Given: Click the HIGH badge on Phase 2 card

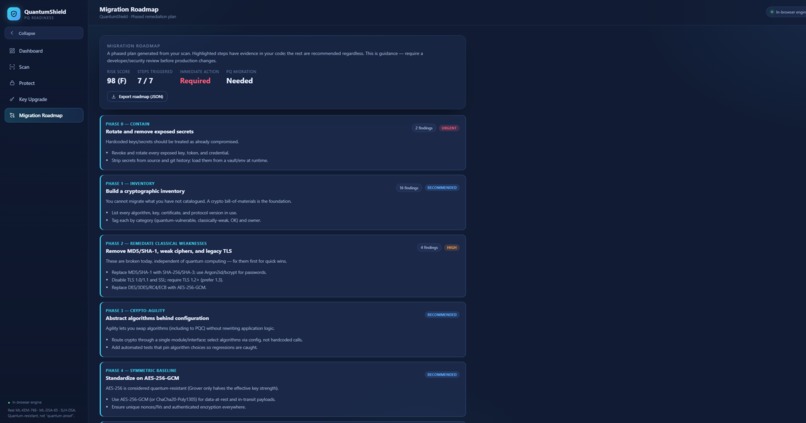Looking at the screenshot, I should coord(452,248).
